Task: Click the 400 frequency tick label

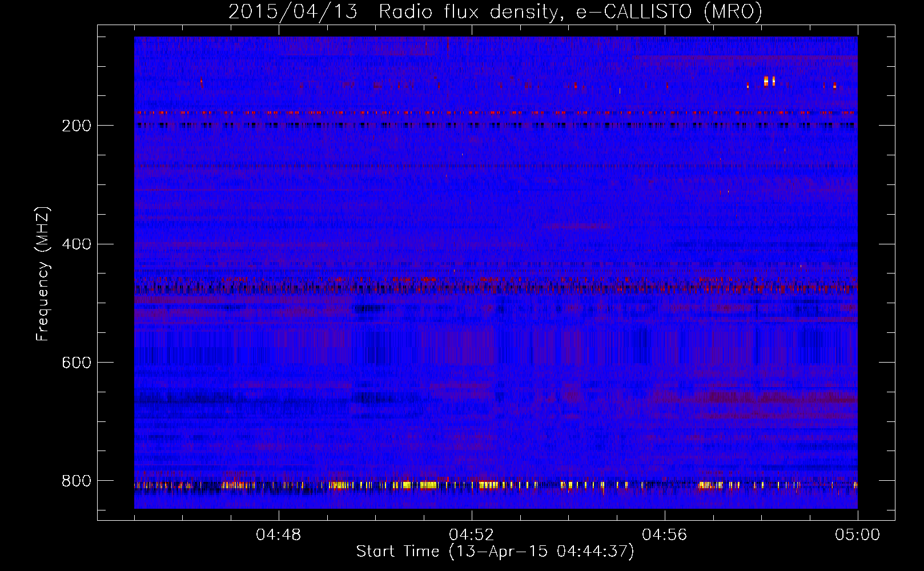Action: click(x=76, y=244)
